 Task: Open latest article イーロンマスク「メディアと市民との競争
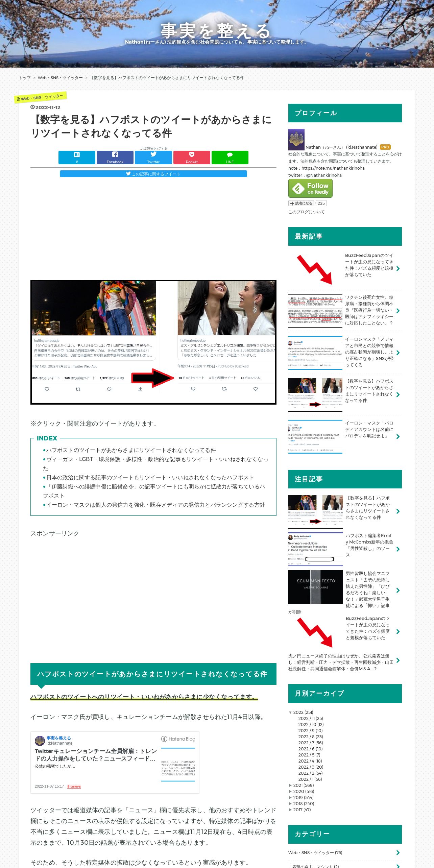pos(369,352)
